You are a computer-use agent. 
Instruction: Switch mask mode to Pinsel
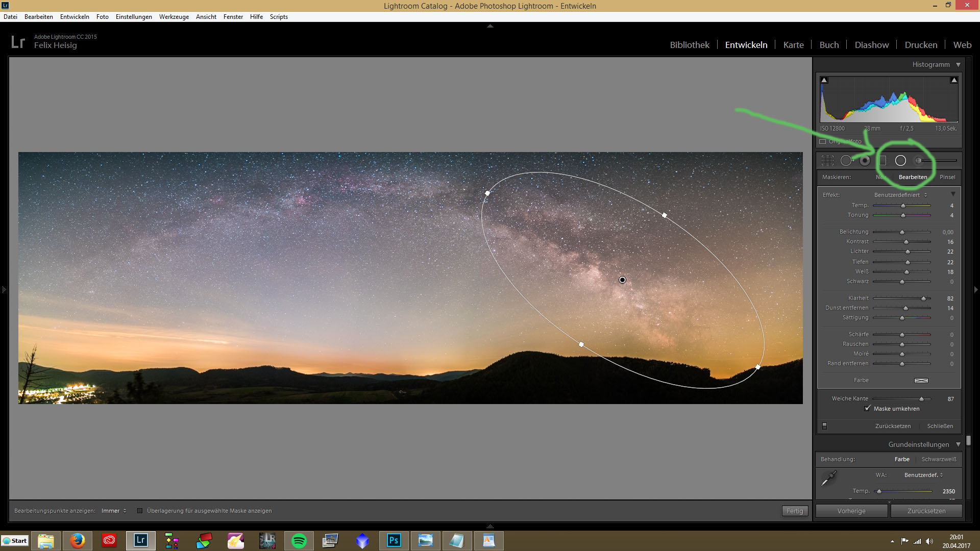coord(947,177)
